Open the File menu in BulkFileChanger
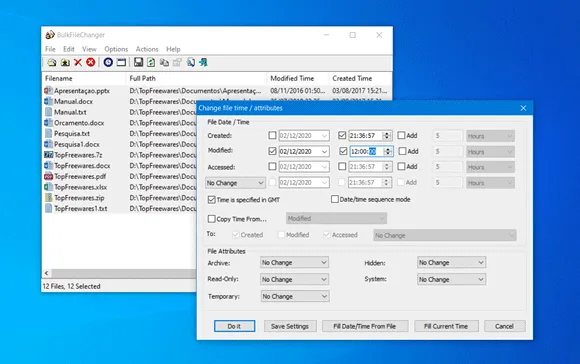Screen dimensions: 580x364 (50, 49)
